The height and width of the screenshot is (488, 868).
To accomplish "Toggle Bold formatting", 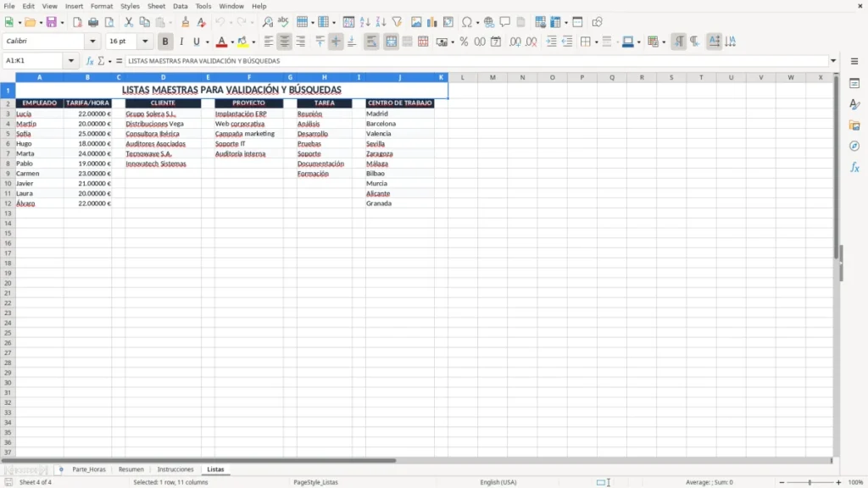I will pyautogui.click(x=165, y=42).
